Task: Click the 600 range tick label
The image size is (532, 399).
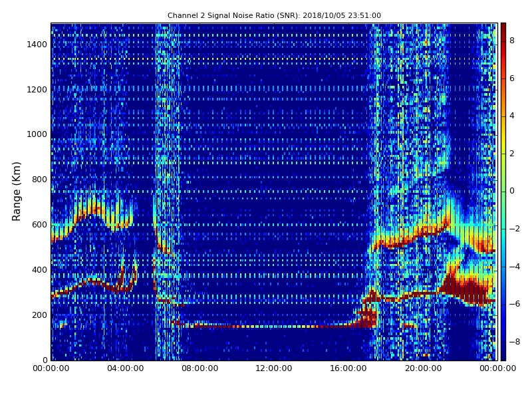Action: pos(39,225)
